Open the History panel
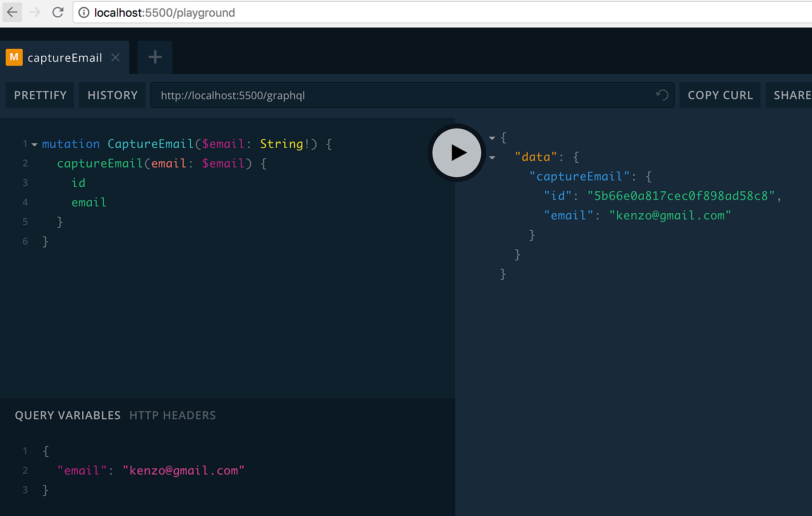The height and width of the screenshot is (516, 812). [x=113, y=95]
